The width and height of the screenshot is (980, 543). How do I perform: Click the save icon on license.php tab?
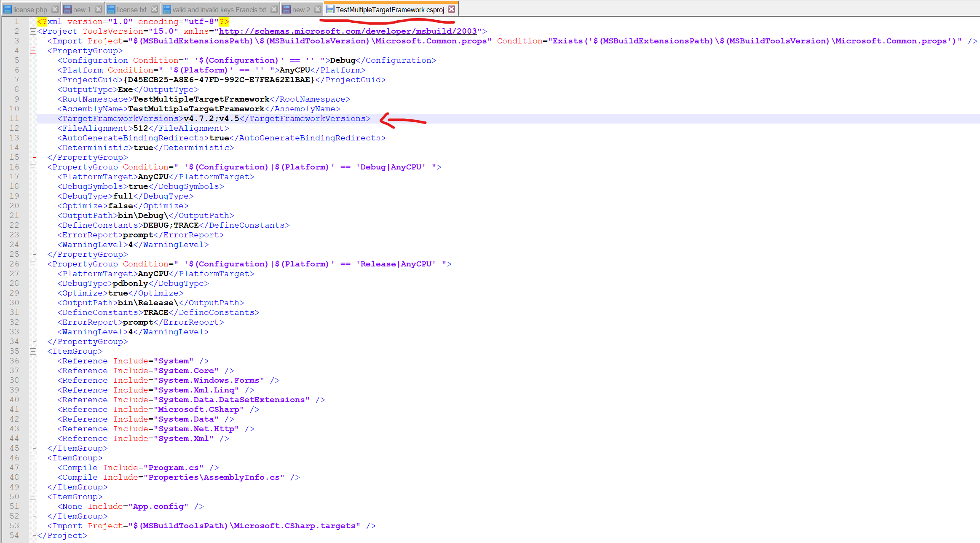(x=8, y=9)
